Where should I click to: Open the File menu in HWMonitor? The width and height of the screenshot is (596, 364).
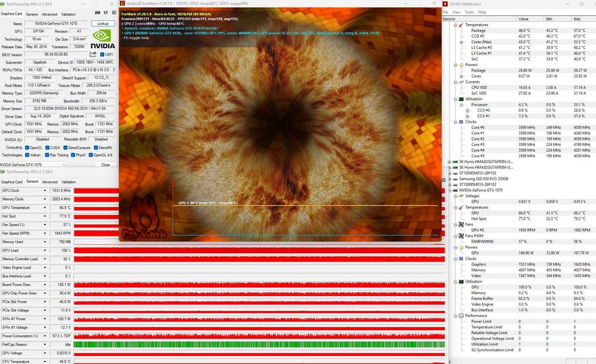click(445, 12)
